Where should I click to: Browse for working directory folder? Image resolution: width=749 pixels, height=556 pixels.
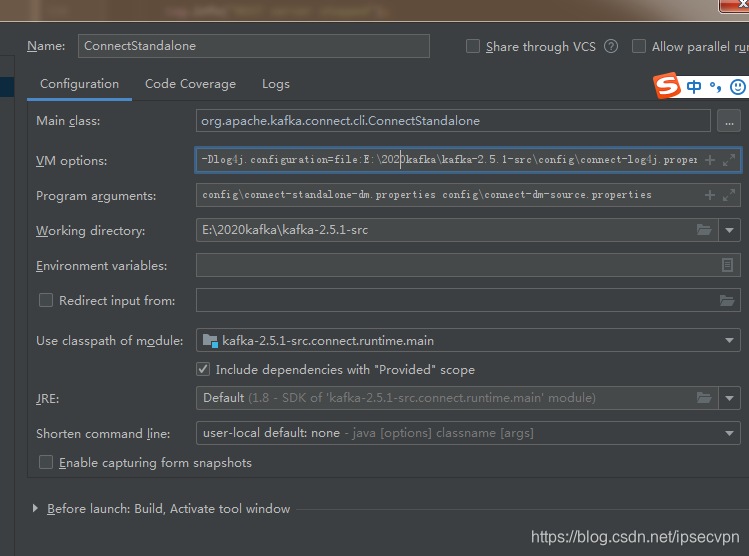704,230
